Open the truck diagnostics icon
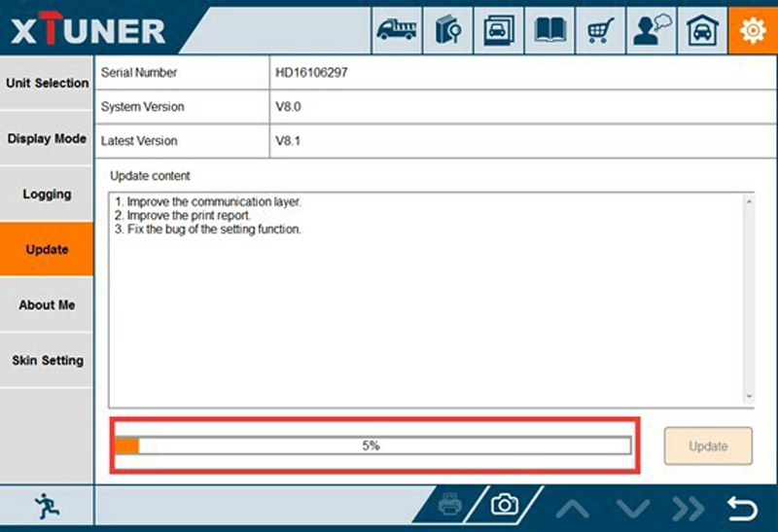Screen dimensions: 778x532 (397, 31)
